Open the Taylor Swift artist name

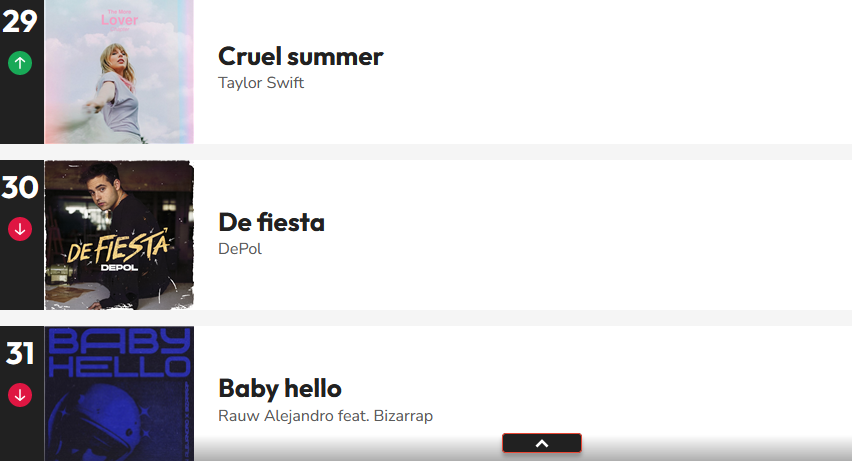(261, 83)
